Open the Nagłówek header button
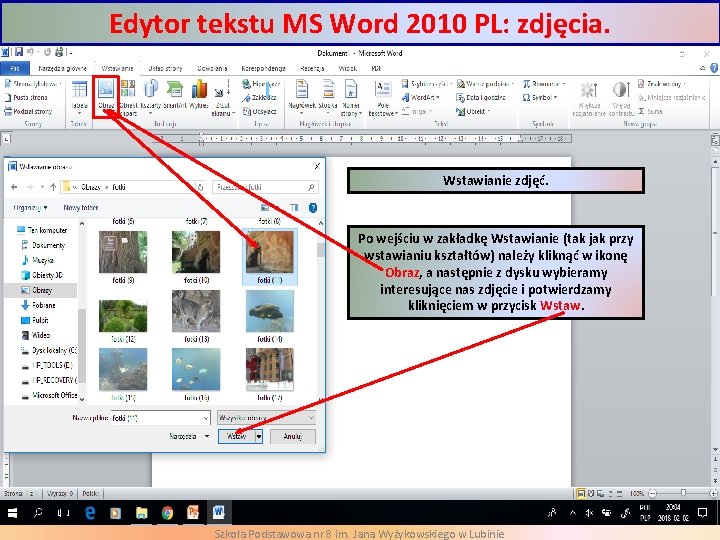720x540 pixels. point(301,97)
